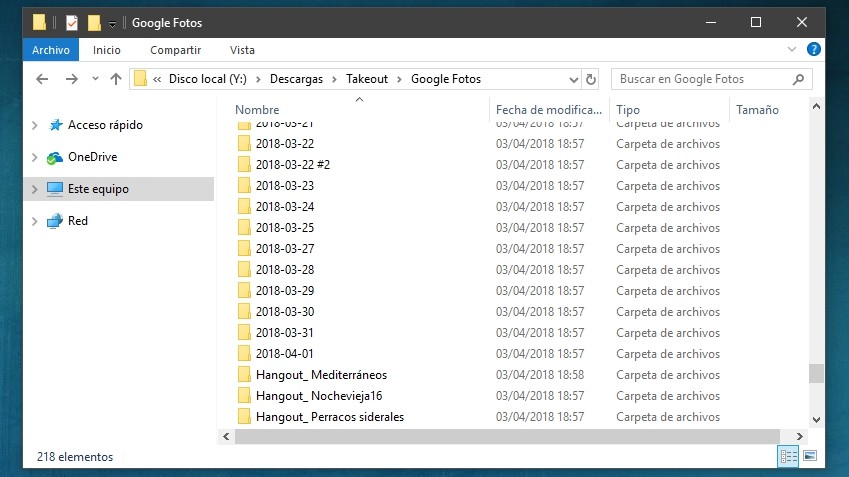Expand the Red network node
Screen dimensions: 849x477
pyautogui.click(x=35, y=221)
